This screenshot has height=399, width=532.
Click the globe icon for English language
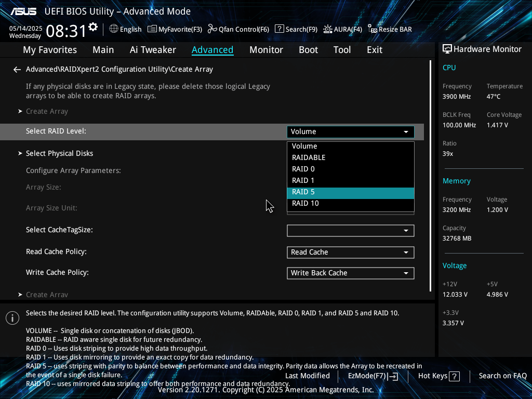(x=114, y=29)
